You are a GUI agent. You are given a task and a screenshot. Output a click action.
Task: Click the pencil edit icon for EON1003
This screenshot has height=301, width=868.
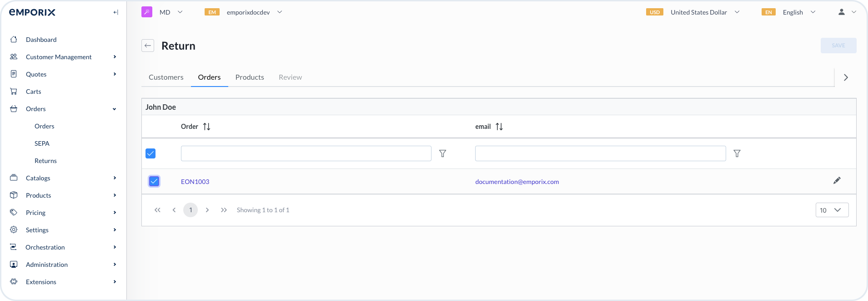click(837, 181)
